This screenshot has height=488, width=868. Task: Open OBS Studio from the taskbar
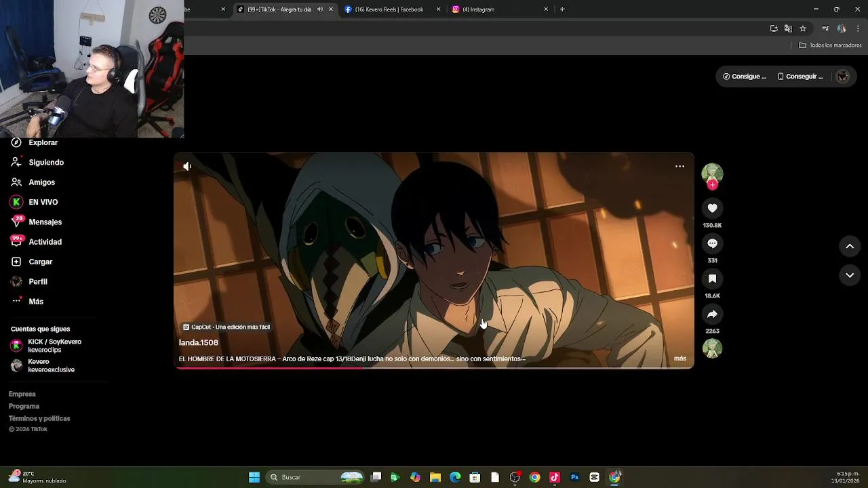515,477
